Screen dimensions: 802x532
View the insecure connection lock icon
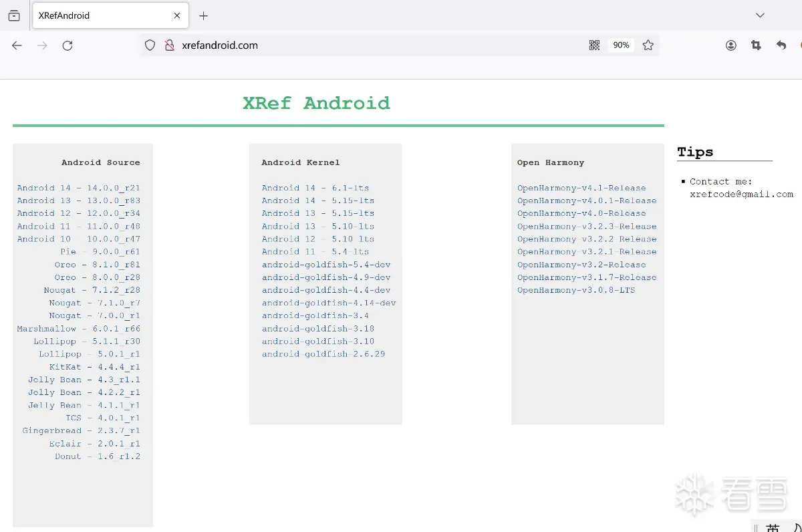pos(169,45)
